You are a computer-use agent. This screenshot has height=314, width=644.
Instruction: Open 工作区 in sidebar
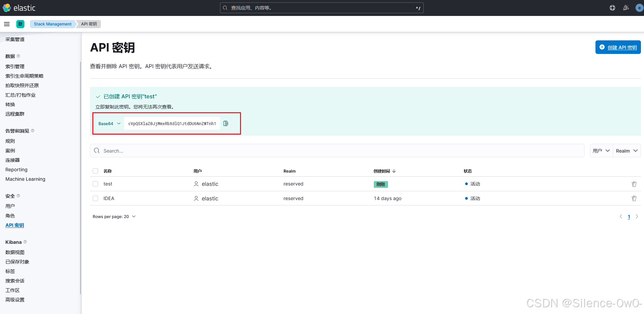(x=13, y=290)
